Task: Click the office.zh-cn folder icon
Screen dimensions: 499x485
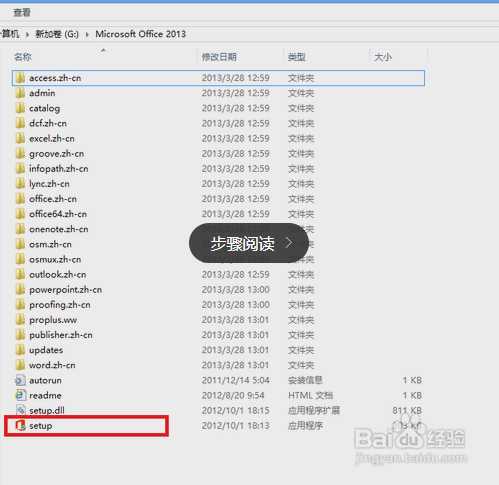Action: point(20,199)
